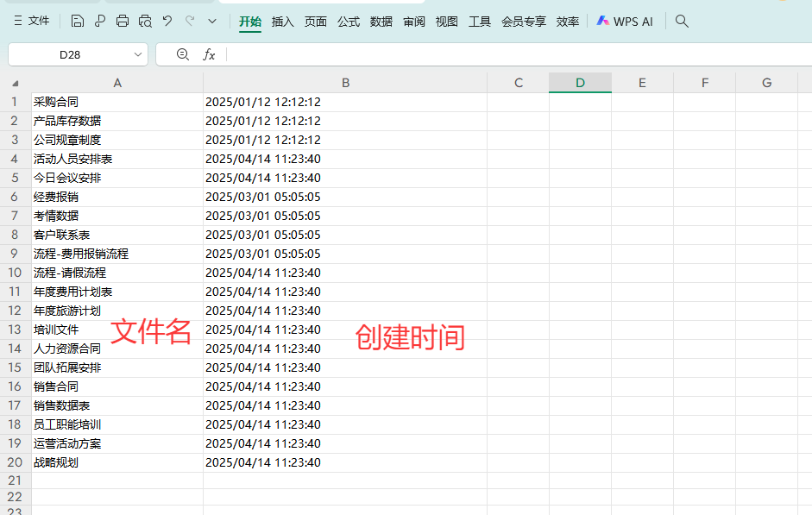Click the search magnifier icon
The width and height of the screenshot is (812, 515).
click(682, 22)
